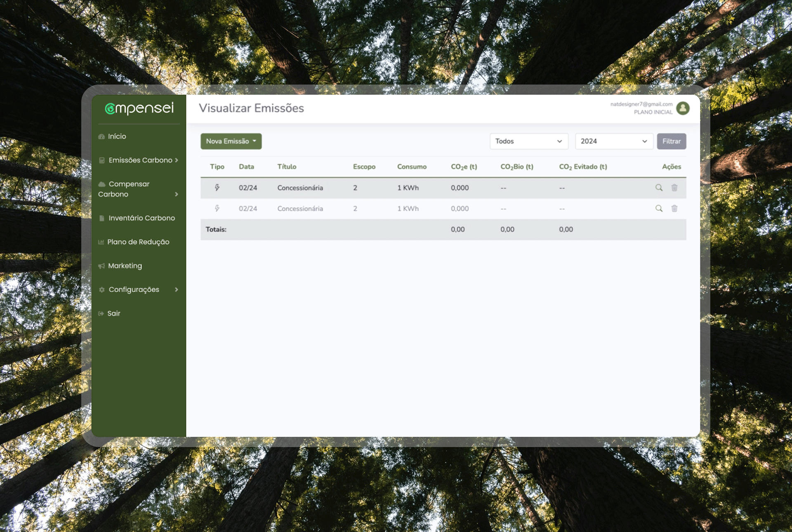Image resolution: width=792 pixels, height=532 pixels.
Task: Click Sair to log out
Action: [x=113, y=313]
